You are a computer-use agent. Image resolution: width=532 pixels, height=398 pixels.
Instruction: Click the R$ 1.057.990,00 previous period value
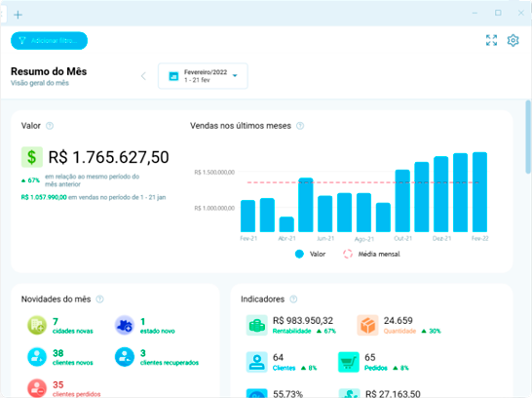coord(44,197)
